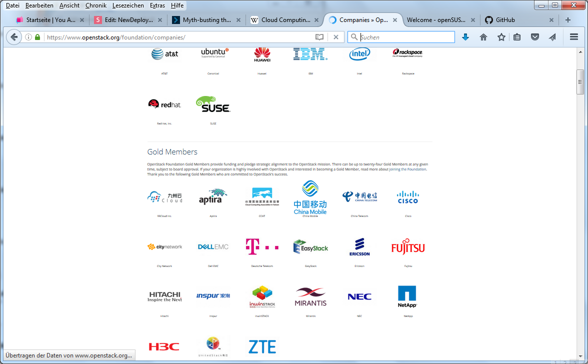The height and width of the screenshot is (364, 588).
Task: Save page to Pocket icon
Action: coord(535,37)
